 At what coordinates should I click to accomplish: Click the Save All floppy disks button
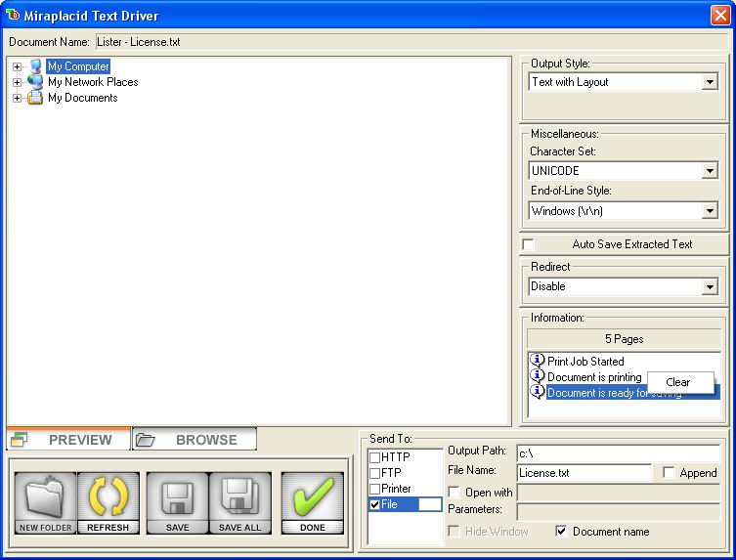239,503
